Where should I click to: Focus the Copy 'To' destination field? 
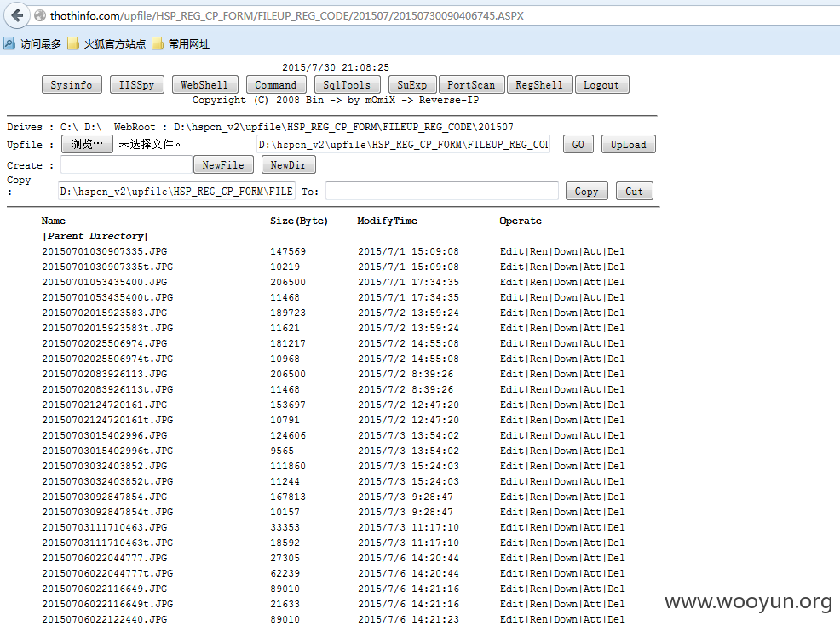pyautogui.click(x=442, y=191)
